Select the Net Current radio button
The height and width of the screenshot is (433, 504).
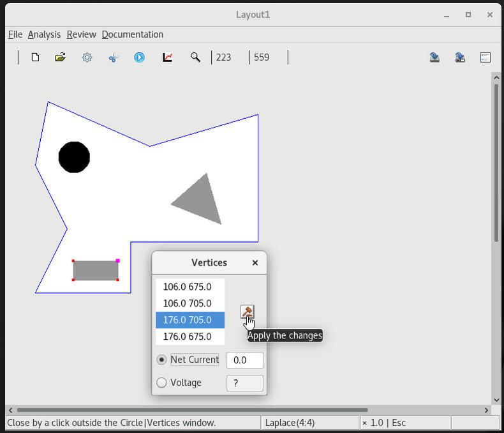click(x=162, y=360)
